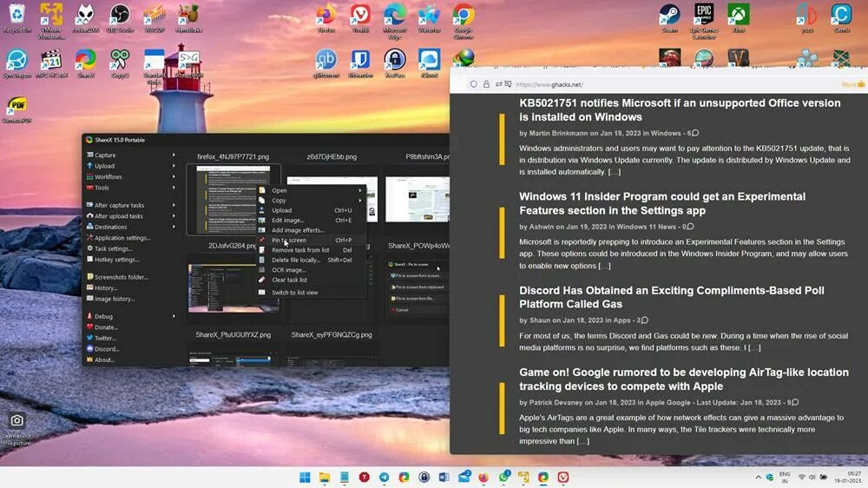Open the Recycle Bin desktop icon
Viewport: 868px width, 488px height.
(x=16, y=18)
